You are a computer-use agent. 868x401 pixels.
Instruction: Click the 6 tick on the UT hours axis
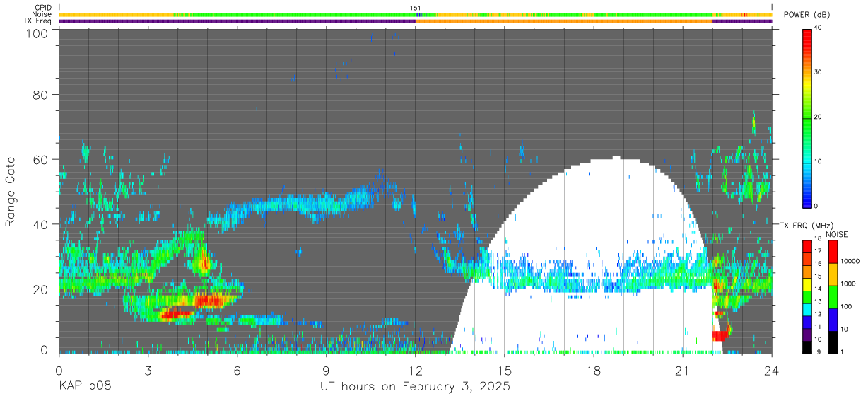click(x=237, y=370)
